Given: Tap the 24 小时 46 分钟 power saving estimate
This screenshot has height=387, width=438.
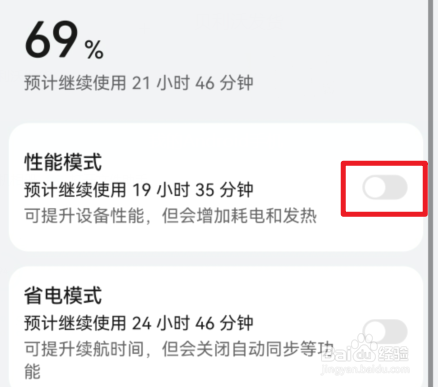Looking at the screenshot, I should [193, 323].
